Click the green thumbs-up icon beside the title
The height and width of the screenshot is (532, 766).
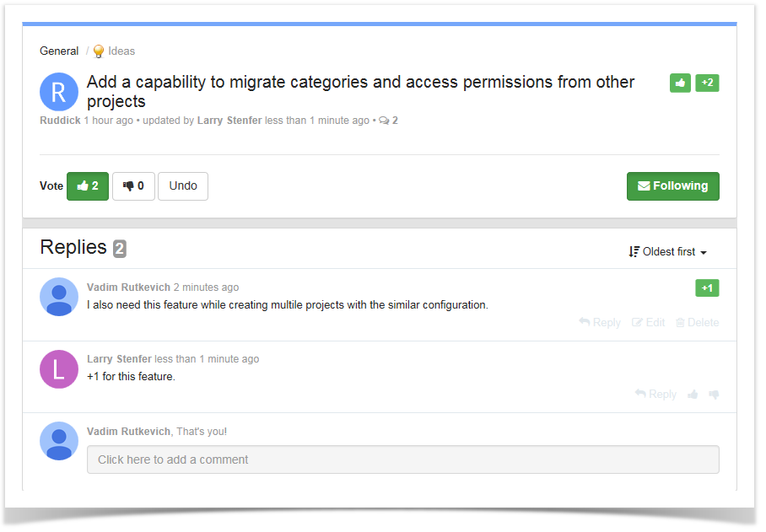point(680,83)
